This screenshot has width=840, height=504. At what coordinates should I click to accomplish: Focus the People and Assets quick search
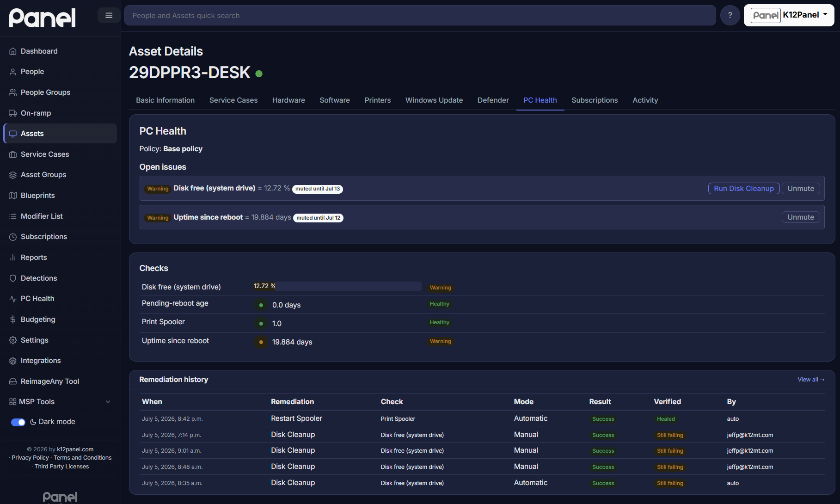click(420, 15)
